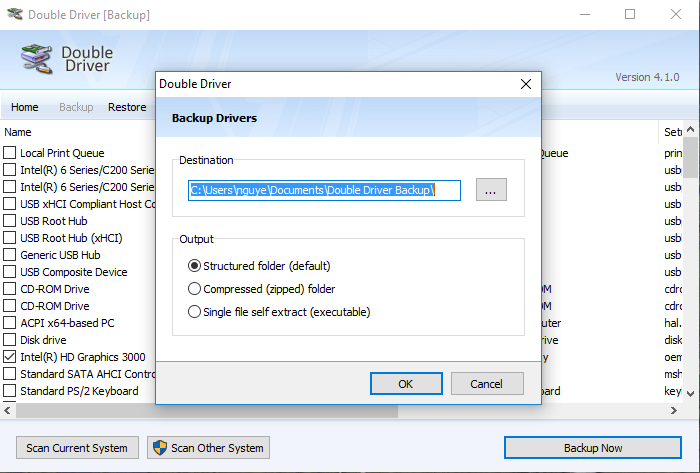Click the vertical scrollbar up arrow
The height and width of the screenshot is (473, 700).
pos(691,129)
